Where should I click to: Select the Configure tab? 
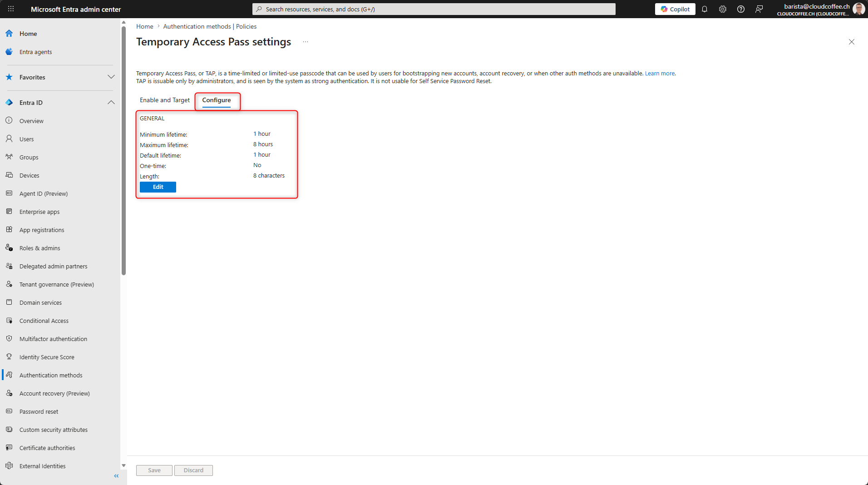[x=217, y=100]
